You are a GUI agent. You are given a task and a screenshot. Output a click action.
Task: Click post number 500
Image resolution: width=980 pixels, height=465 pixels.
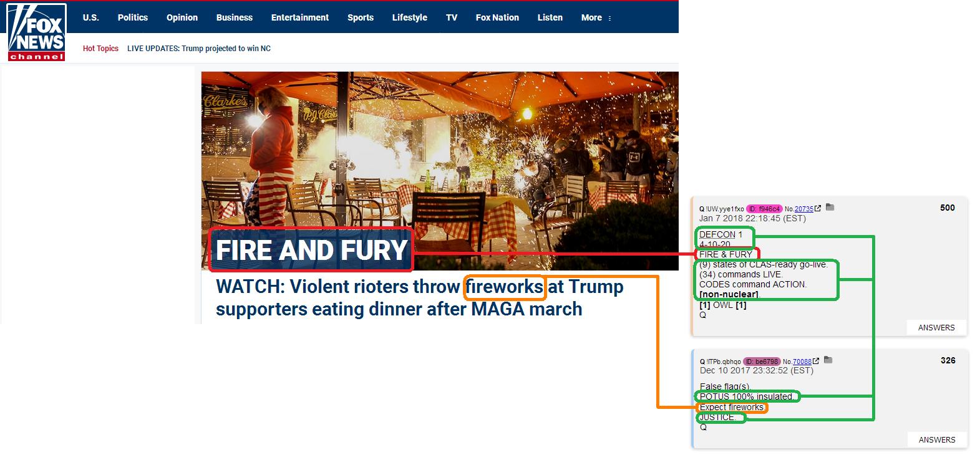[x=947, y=208]
